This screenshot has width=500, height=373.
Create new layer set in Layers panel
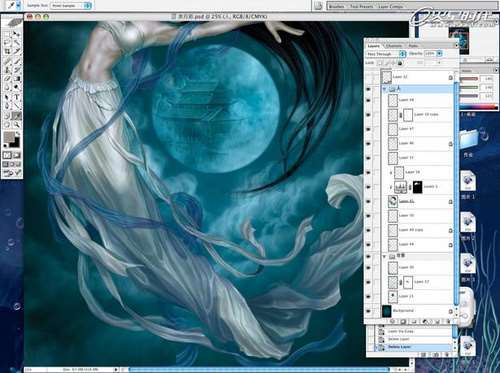click(414, 322)
